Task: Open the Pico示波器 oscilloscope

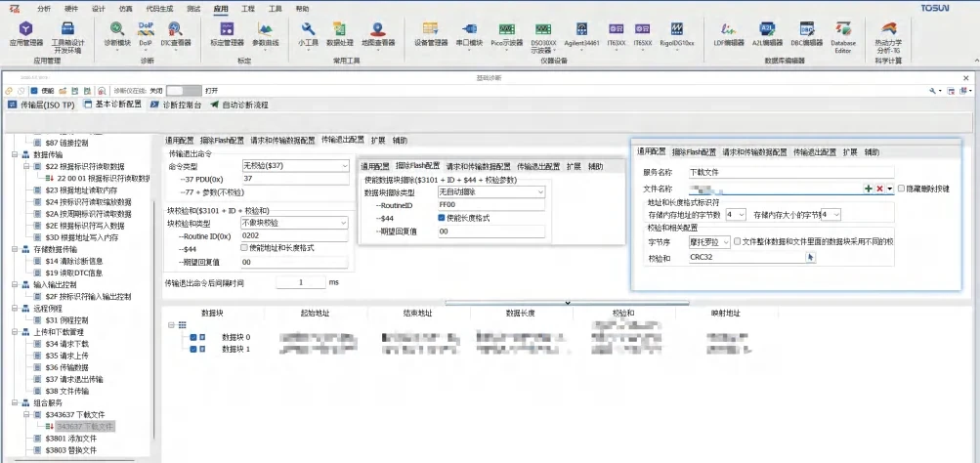Action: click(506, 34)
